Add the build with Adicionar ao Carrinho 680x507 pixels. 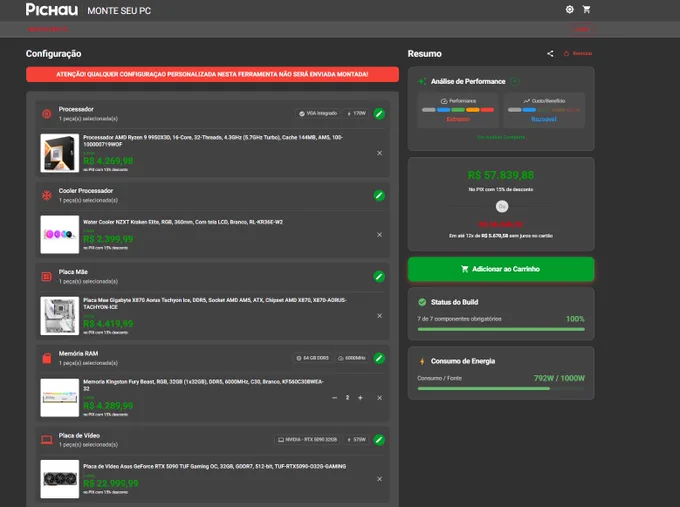tap(501, 269)
